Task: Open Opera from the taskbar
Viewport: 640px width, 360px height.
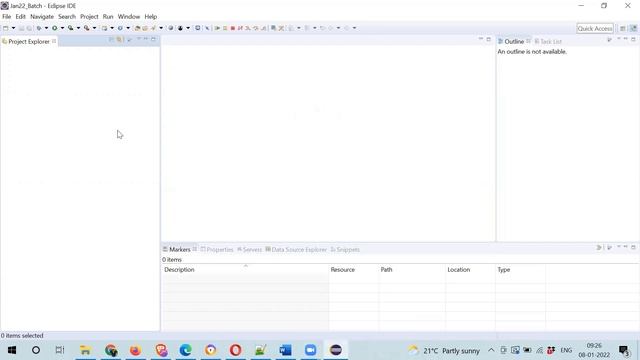Action: pos(236,350)
